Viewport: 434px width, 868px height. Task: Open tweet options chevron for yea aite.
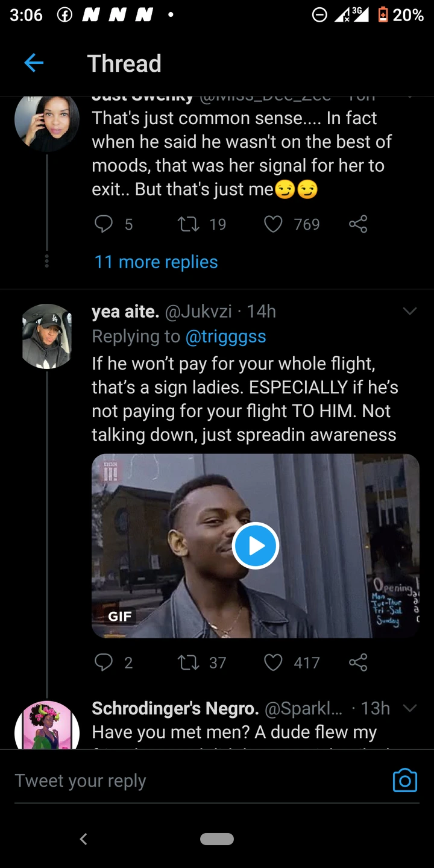410,311
